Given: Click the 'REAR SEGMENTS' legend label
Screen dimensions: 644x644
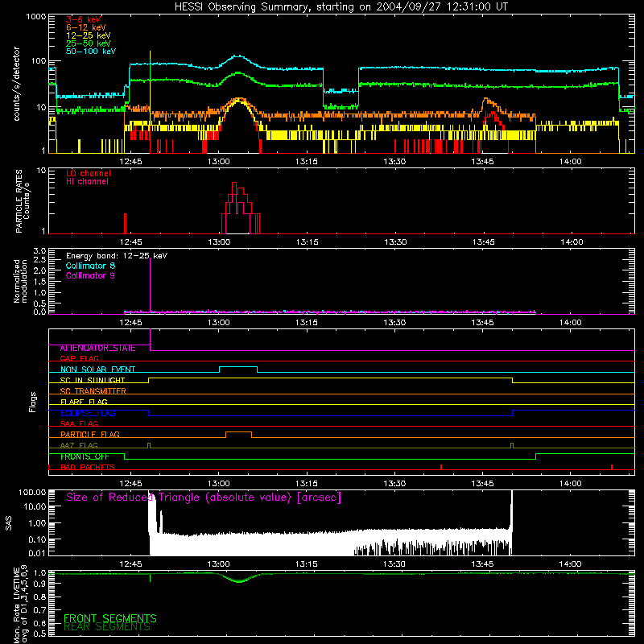Looking at the screenshot, I should 107,627.
